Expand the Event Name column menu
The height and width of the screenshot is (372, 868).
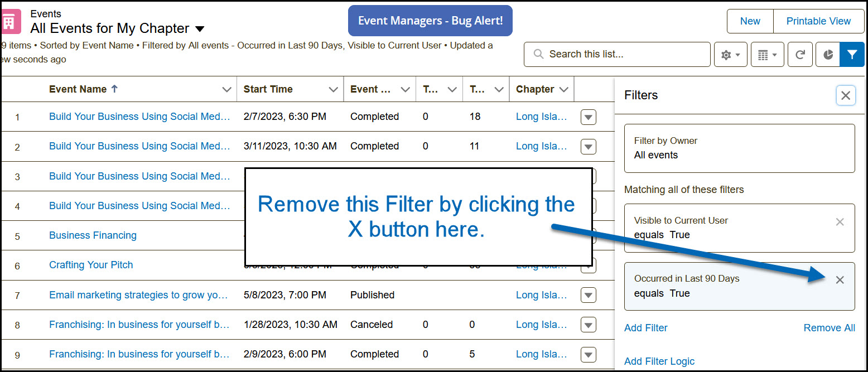pyautogui.click(x=226, y=89)
